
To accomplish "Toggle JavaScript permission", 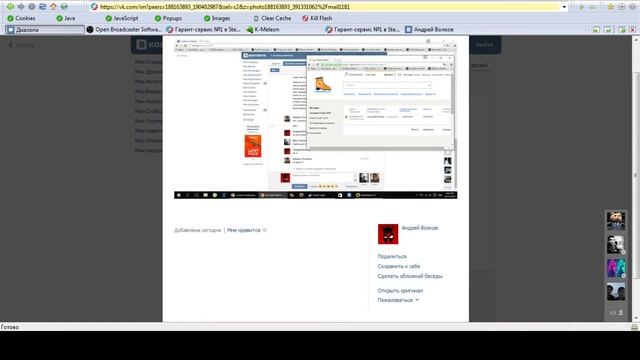I will tap(122, 18).
